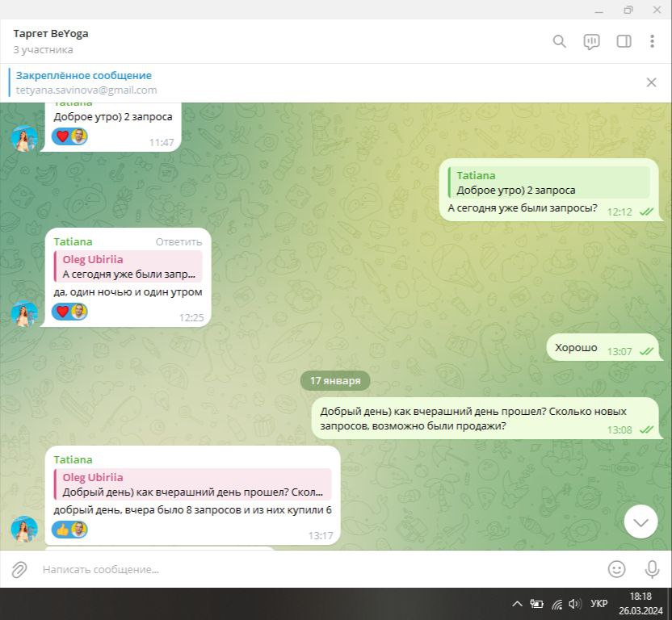Open the emoji picker smiley icon
Image resolution: width=672 pixels, height=620 pixels.
(x=617, y=569)
